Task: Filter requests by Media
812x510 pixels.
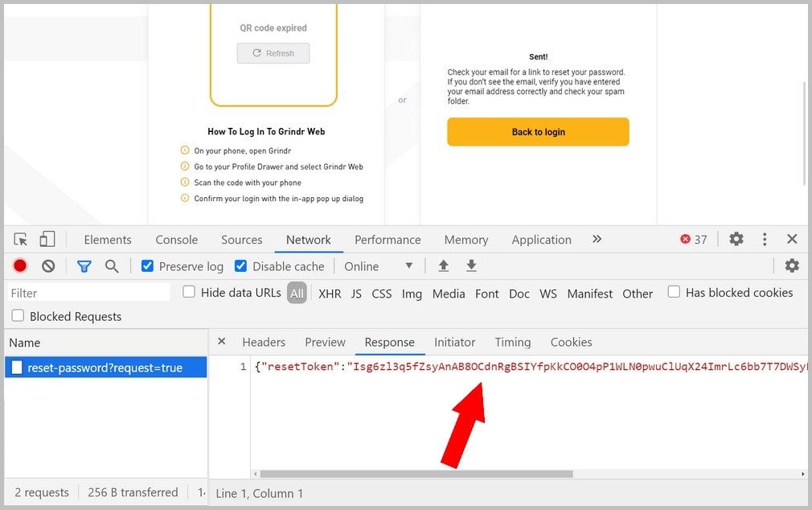Action: click(449, 294)
